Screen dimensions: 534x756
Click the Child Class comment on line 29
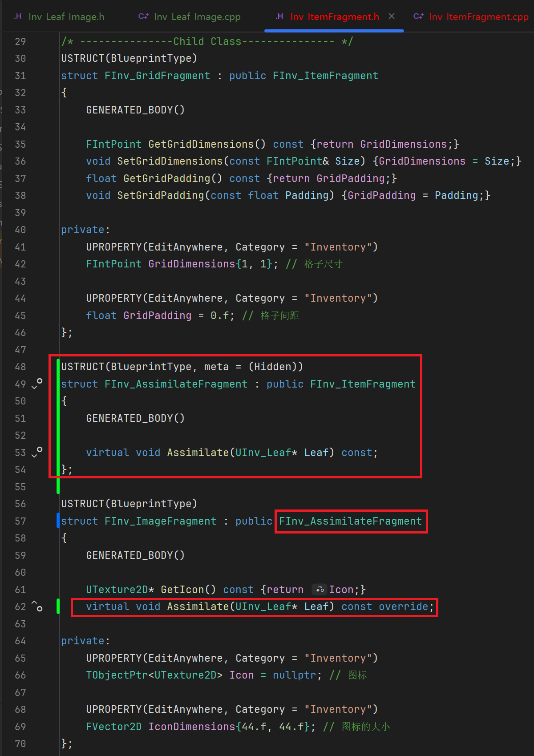coord(207,41)
